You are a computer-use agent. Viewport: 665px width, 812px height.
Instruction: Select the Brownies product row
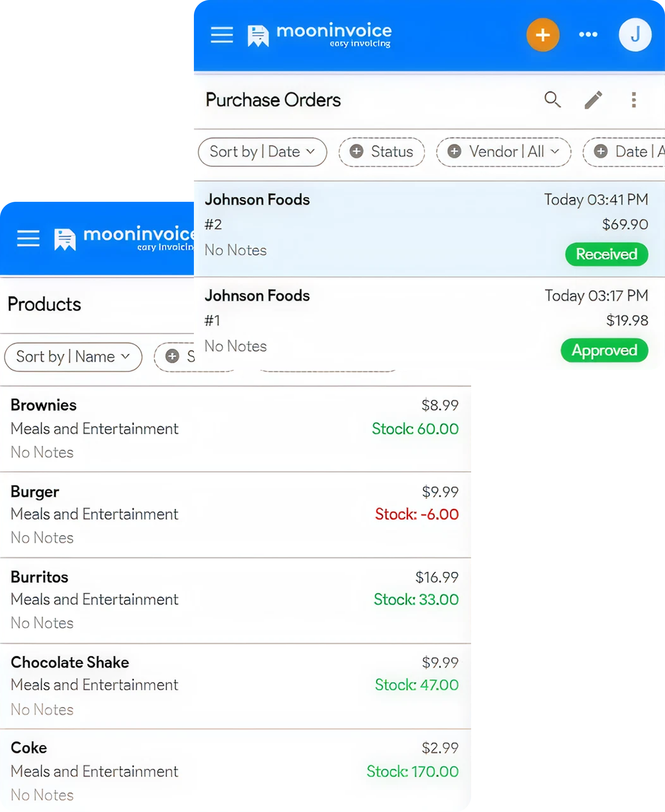point(235,428)
